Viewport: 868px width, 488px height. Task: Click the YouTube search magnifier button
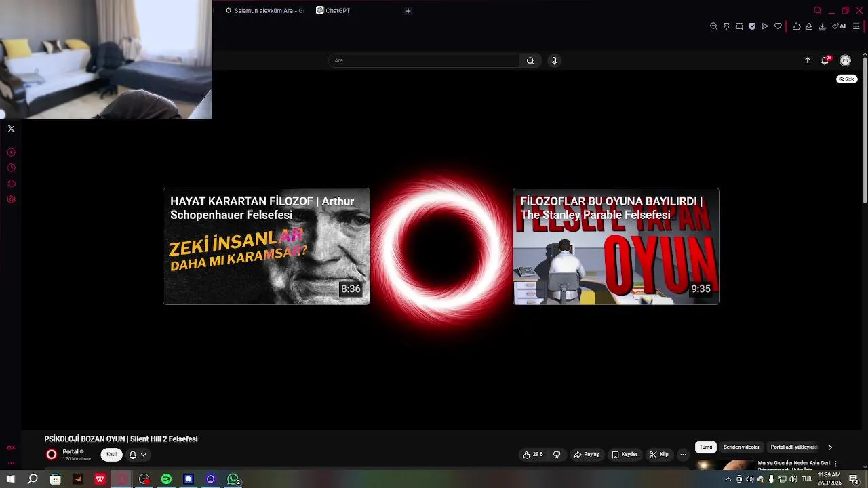point(530,60)
